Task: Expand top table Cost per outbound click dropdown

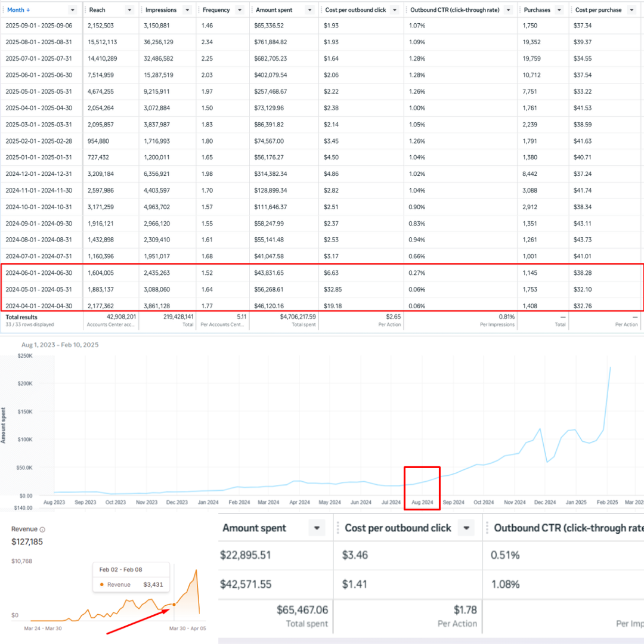Action: tap(394, 10)
